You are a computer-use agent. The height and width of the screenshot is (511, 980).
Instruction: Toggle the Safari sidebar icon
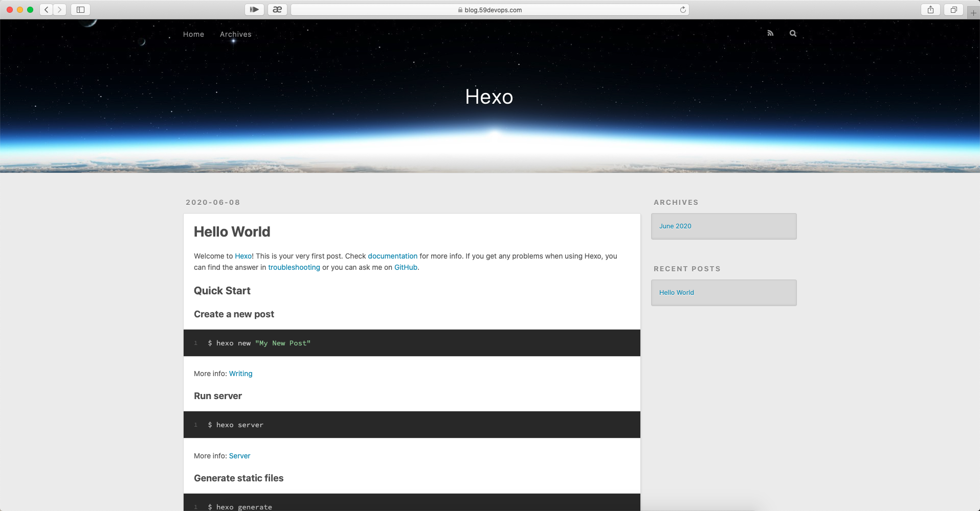point(80,10)
